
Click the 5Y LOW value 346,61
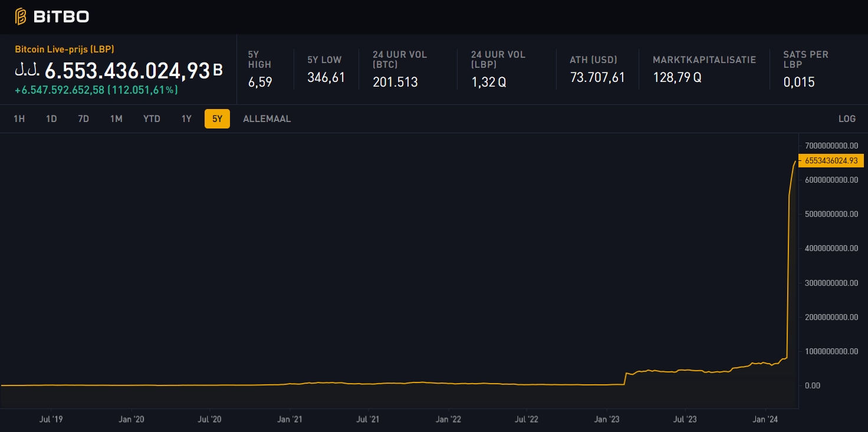[x=326, y=77]
